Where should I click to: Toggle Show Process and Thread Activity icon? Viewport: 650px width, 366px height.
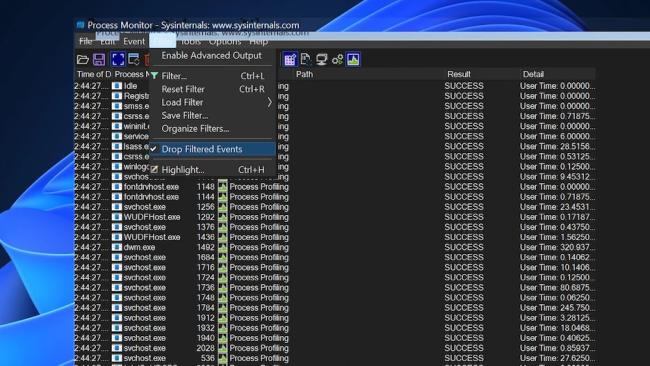(x=337, y=59)
